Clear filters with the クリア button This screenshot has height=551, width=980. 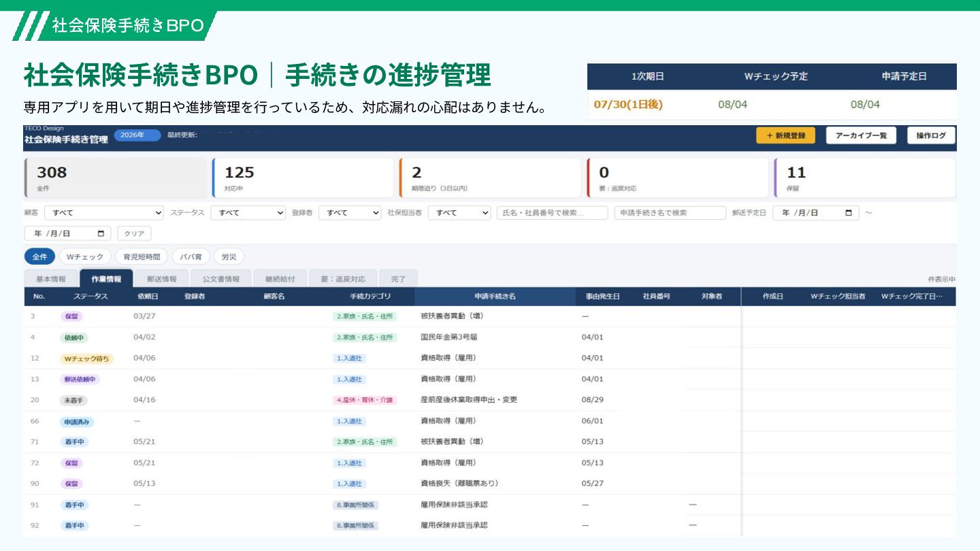click(x=135, y=233)
